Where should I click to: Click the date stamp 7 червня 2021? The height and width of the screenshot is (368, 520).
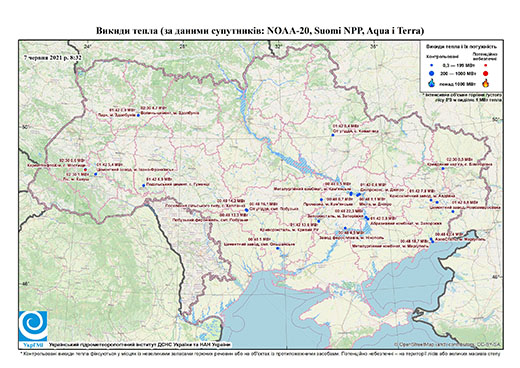click(53, 57)
